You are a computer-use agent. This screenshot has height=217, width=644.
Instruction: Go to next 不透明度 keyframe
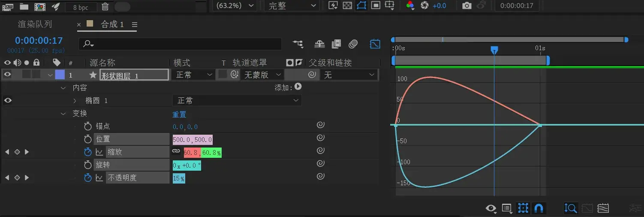27,178
